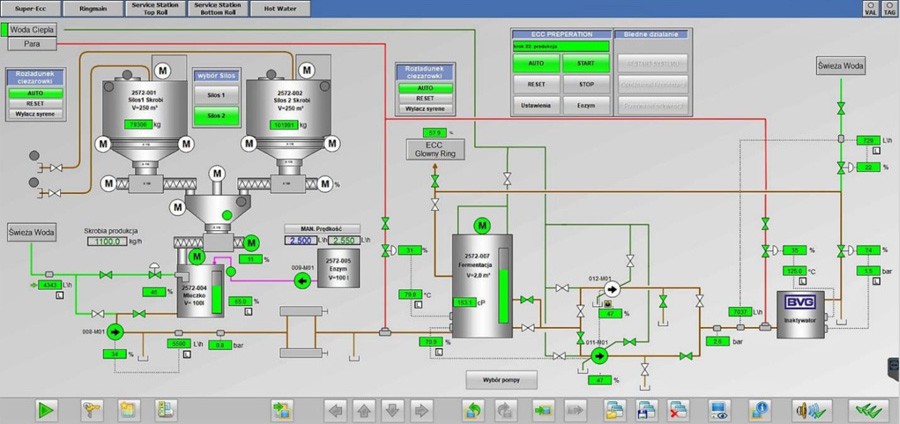The width and height of the screenshot is (900, 424).
Task: Click the Para label button
Action: point(32,44)
